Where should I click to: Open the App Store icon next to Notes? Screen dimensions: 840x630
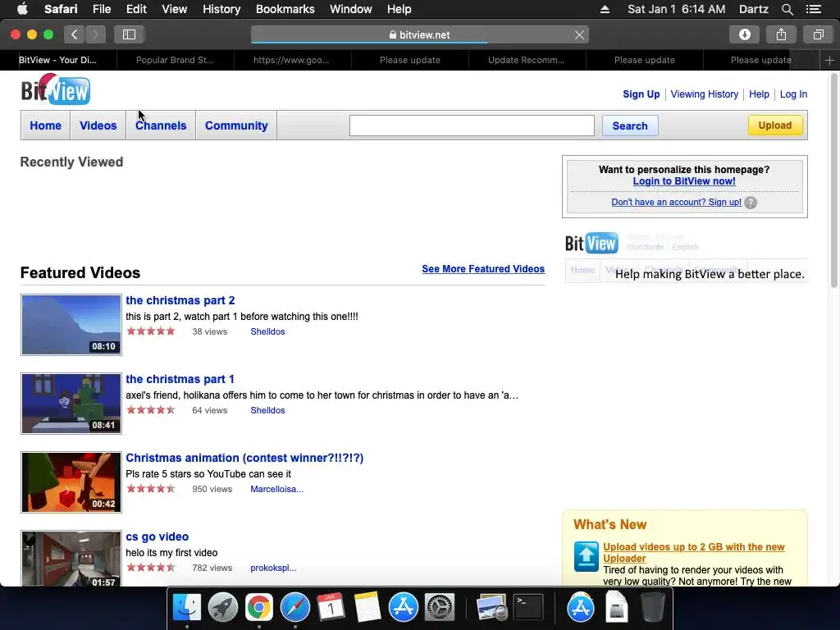coord(403,608)
